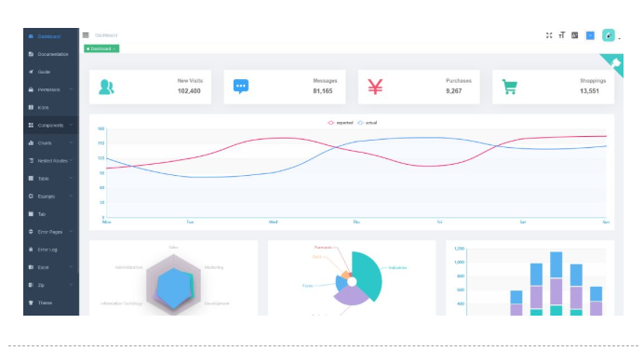Toggle the expected series in the legend
This screenshot has width=644, height=351.
(x=340, y=123)
